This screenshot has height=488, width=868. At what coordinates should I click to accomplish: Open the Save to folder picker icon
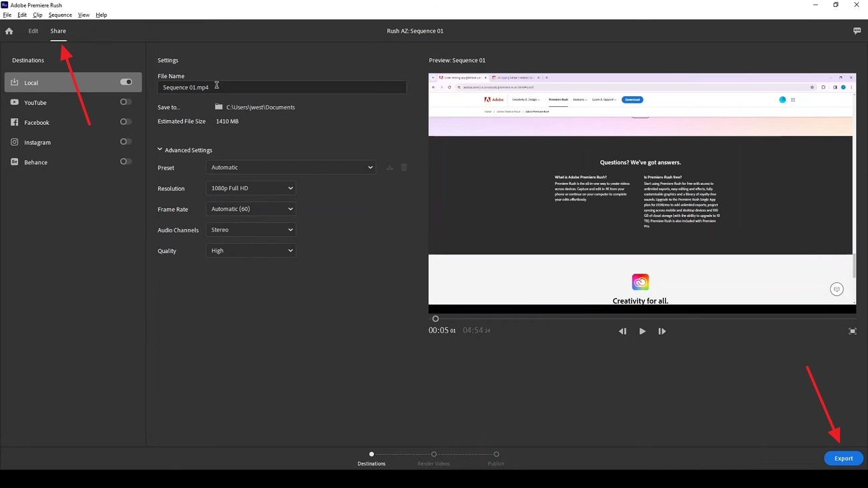pos(218,106)
